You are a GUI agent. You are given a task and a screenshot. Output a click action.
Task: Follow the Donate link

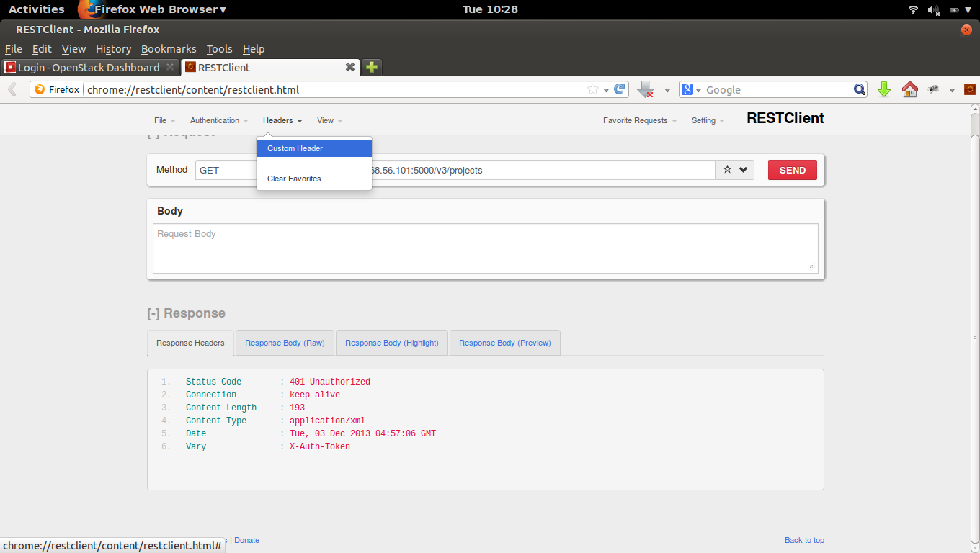click(x=246, y=540)
